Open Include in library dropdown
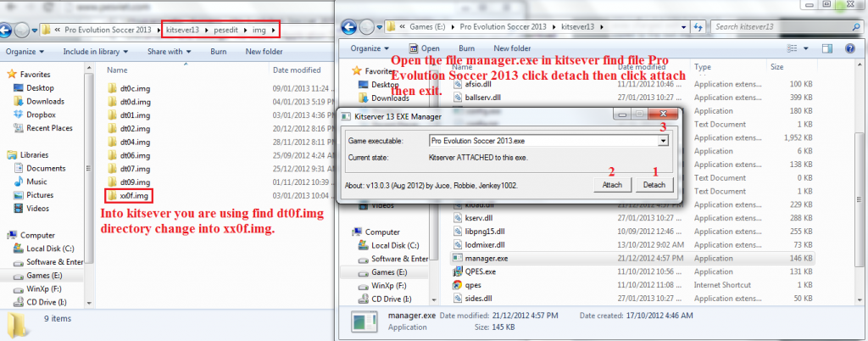The width and height of the screenshot is (868, 341). click(x=95, y=52)
